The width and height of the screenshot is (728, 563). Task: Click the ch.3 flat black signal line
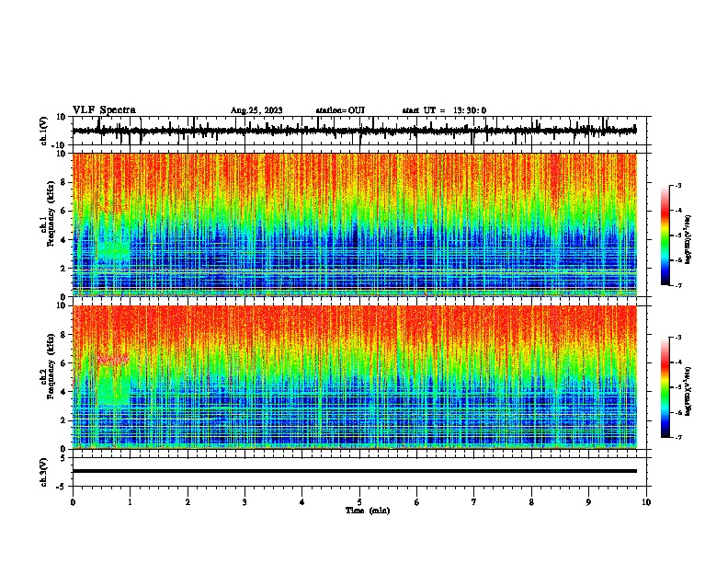click(x=354, y=471)
